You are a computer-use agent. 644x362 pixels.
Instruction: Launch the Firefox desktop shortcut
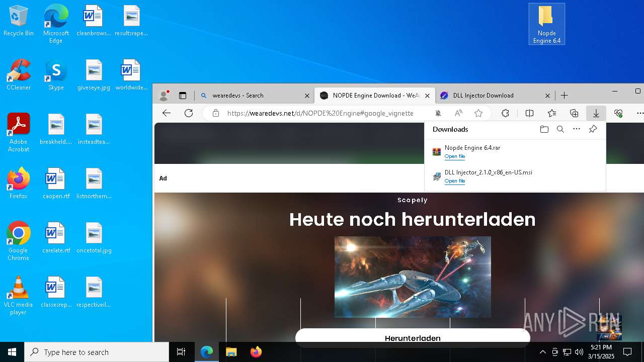19,184
